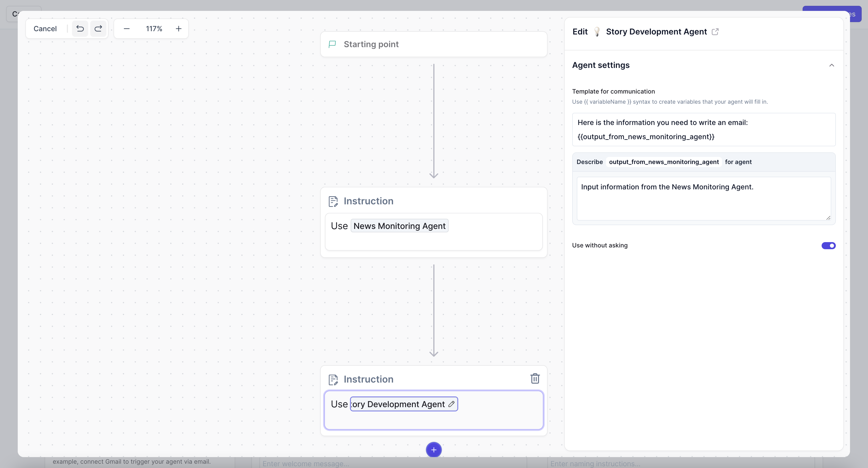Add a new node with the plus button
868x468 pixels.
point(434,450)
